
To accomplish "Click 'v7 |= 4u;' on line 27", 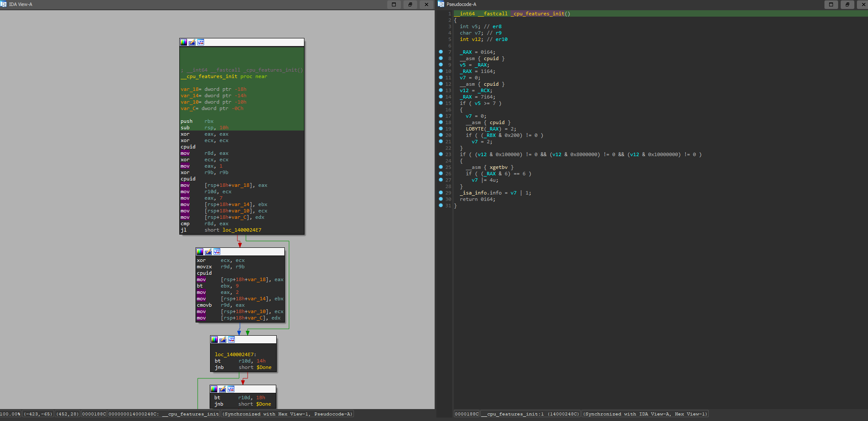I will (x=485, y=180).
